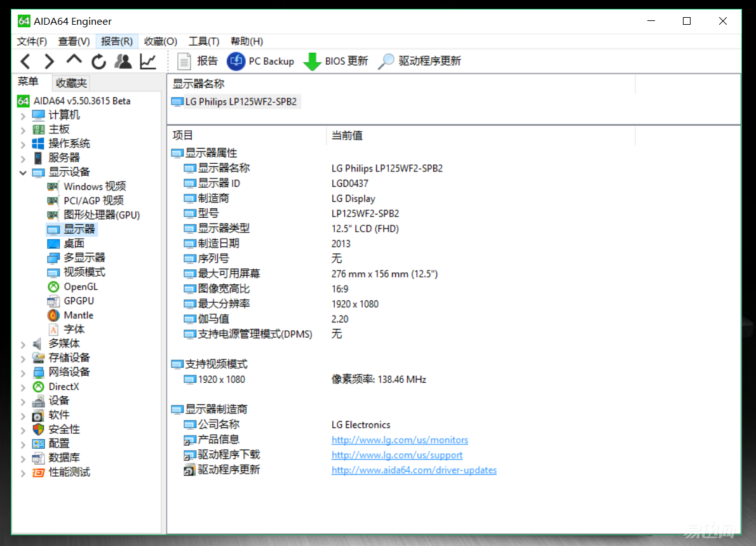
Task: Click the 报告 report toolbar button
Action: pyautogui.click(x=197, y=61)
